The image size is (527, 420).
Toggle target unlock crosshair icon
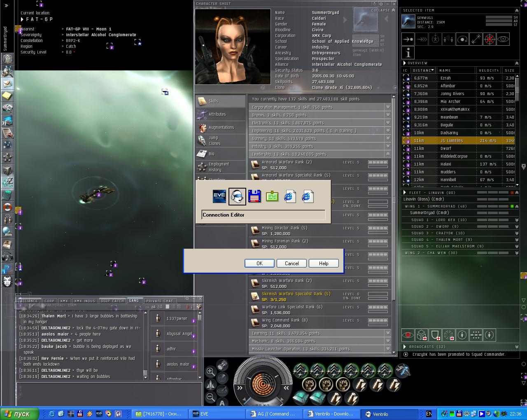[490, 40]
